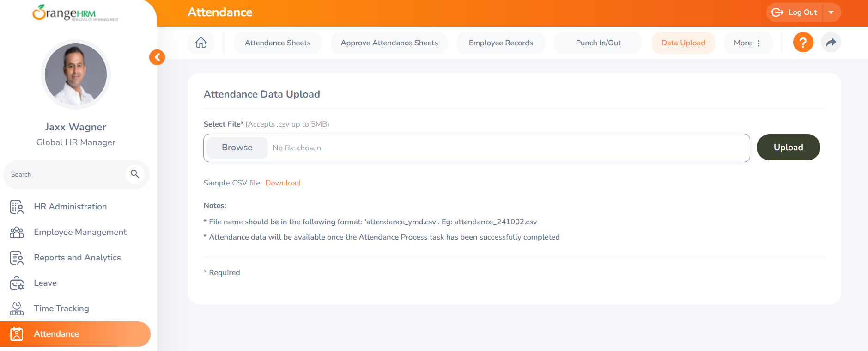Click Browse to choose a CSV file
Viewport: 868px width, 351px height.
pos(237,148)
